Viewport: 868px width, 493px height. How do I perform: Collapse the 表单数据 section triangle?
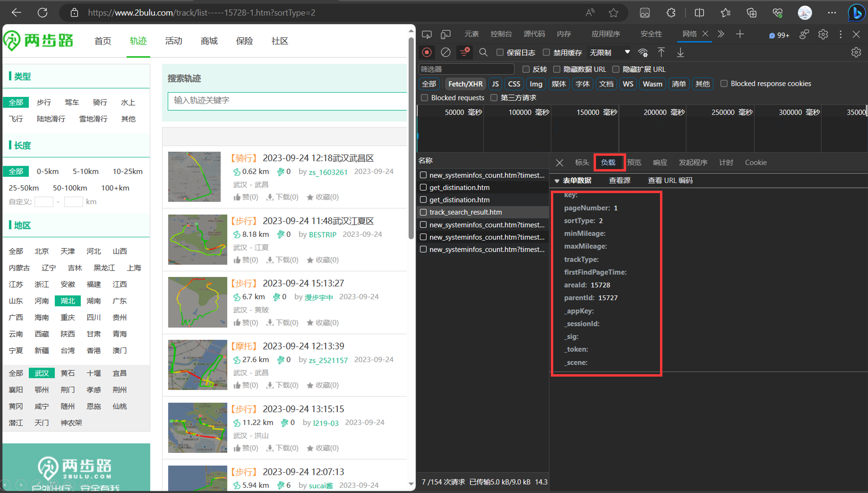(x=557, y=180)
